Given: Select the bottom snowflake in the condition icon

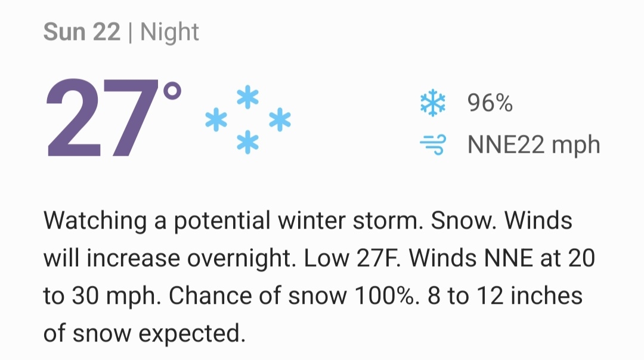Looking at the screenshot, I should tap(247, 143).
